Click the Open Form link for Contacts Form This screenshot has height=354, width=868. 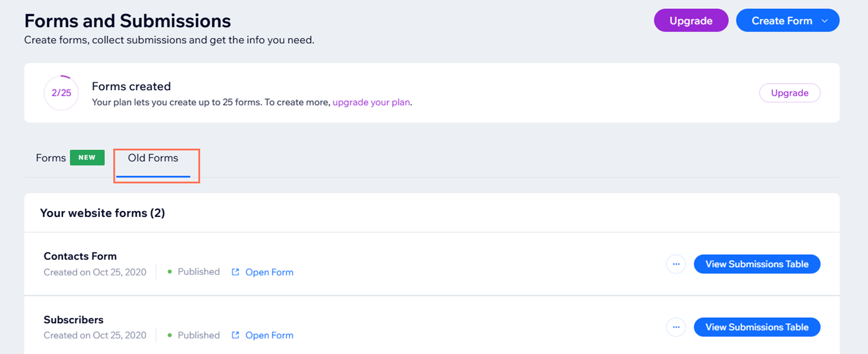[269, 272]
